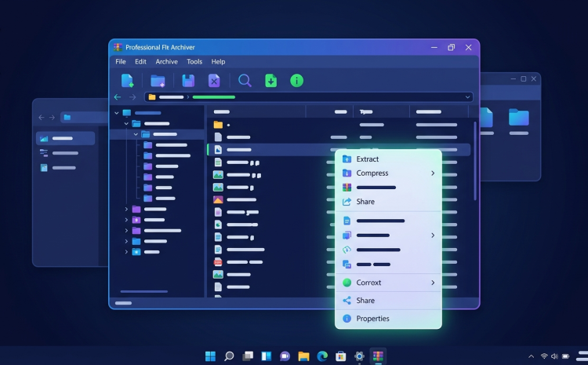
Task: Open the Archive menu
Action: coord(167,61)
